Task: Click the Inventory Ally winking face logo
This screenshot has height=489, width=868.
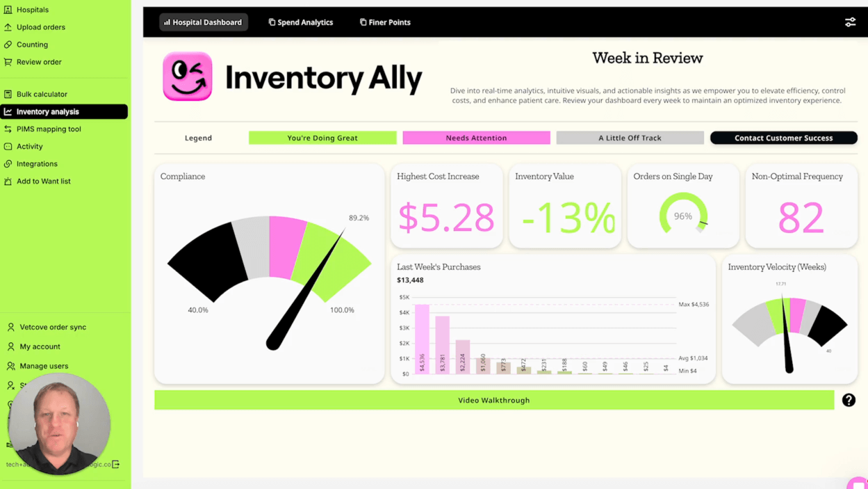Action: pos(188,77)
